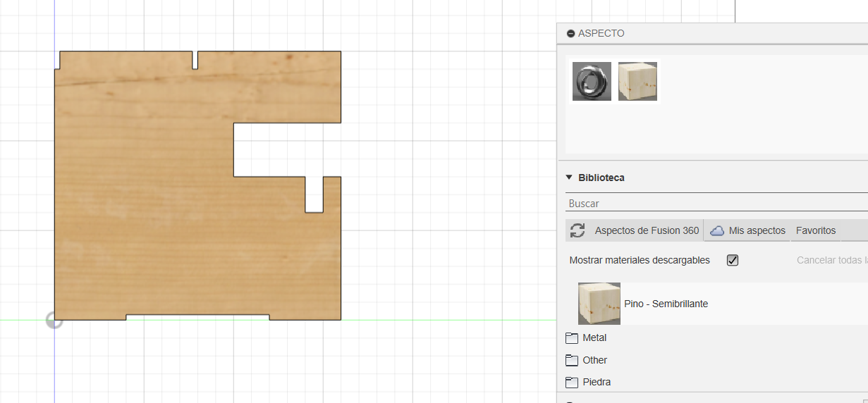Screen dimensions: 868x403
Task: Click the sketch origin circle marker
Action: (54, 320)
